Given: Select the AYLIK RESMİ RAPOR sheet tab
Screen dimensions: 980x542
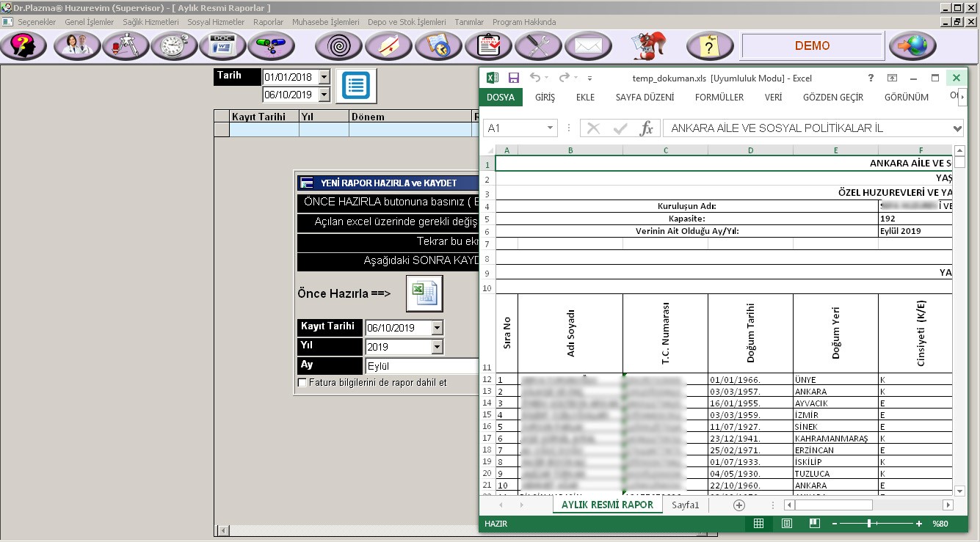Looking at the screenshot, I should tap(607, 505).
